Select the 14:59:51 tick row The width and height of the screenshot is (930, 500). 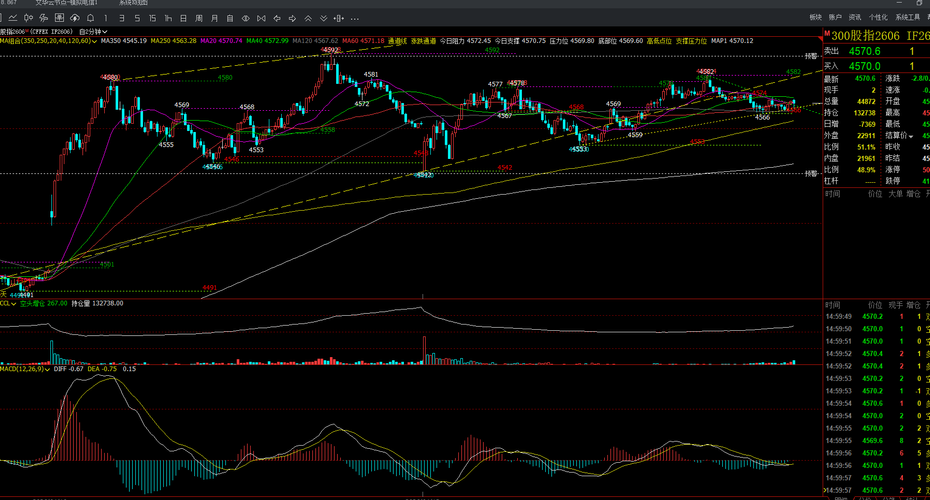[x=877, y=342]
